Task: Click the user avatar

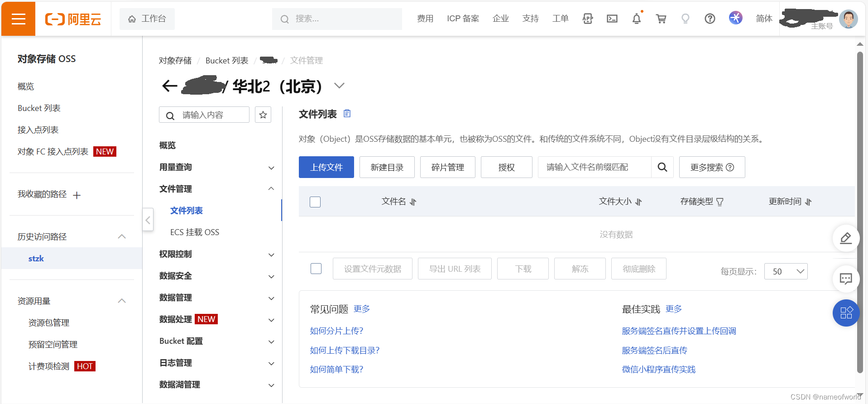Action: (849, 19)
